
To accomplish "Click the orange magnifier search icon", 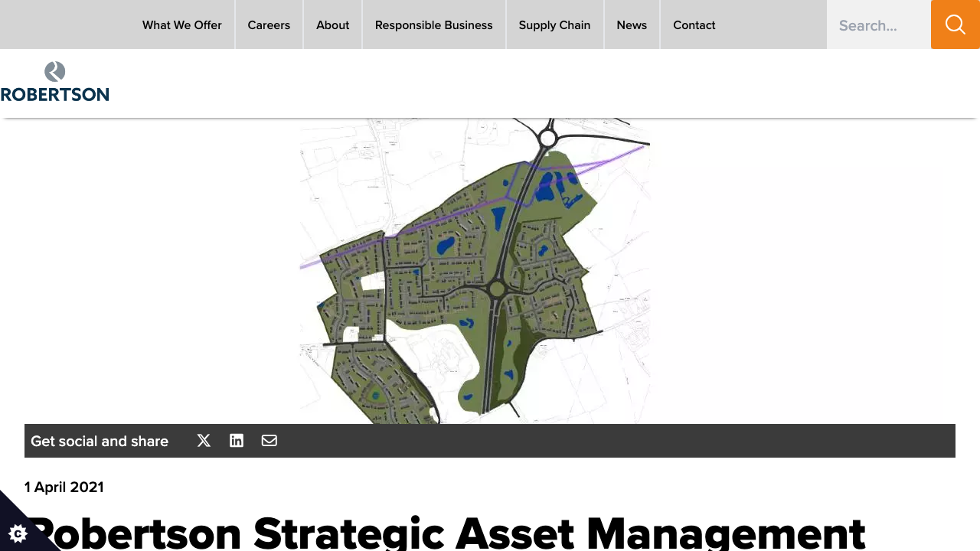I will tap(955, 24).
